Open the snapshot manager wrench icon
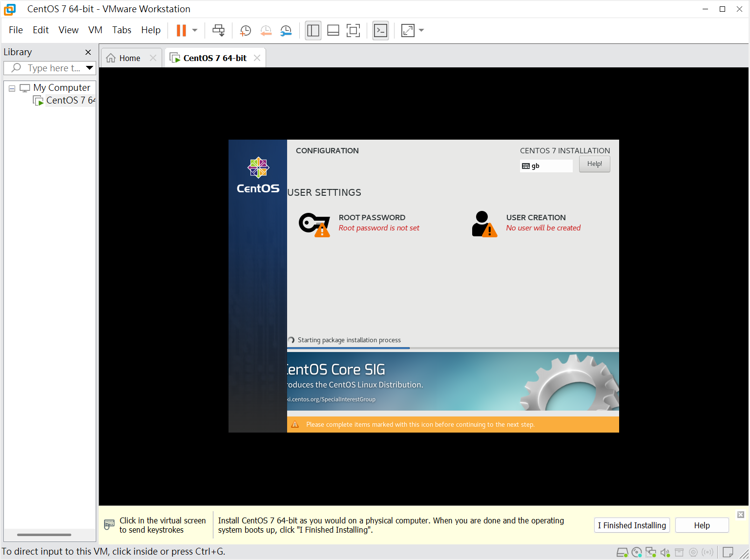750x560 pixels. point(286,30)
